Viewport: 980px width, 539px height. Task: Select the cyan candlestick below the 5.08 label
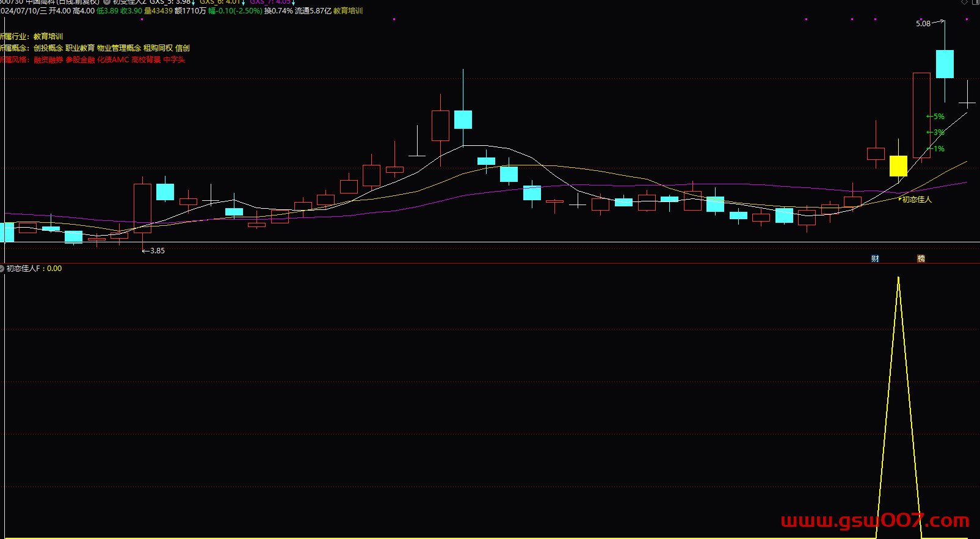point(945,64)
